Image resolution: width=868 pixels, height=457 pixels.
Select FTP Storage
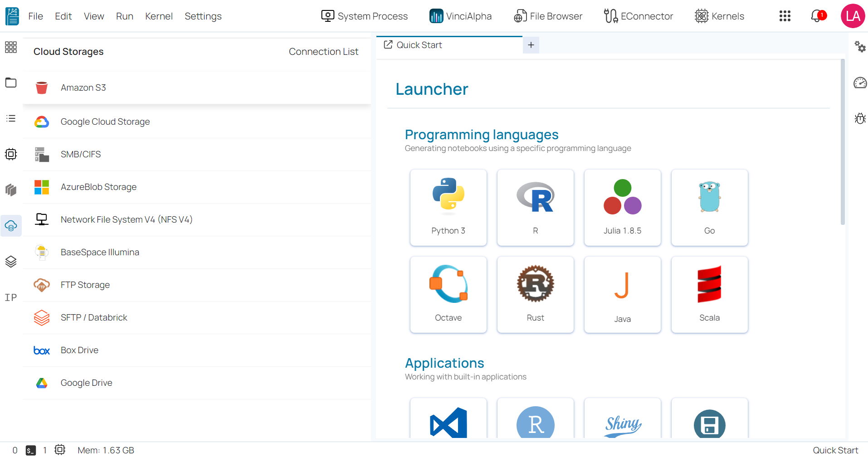[x=197, y=285]
